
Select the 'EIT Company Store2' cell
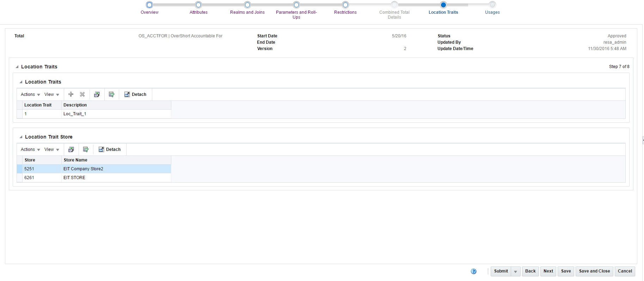116,169
